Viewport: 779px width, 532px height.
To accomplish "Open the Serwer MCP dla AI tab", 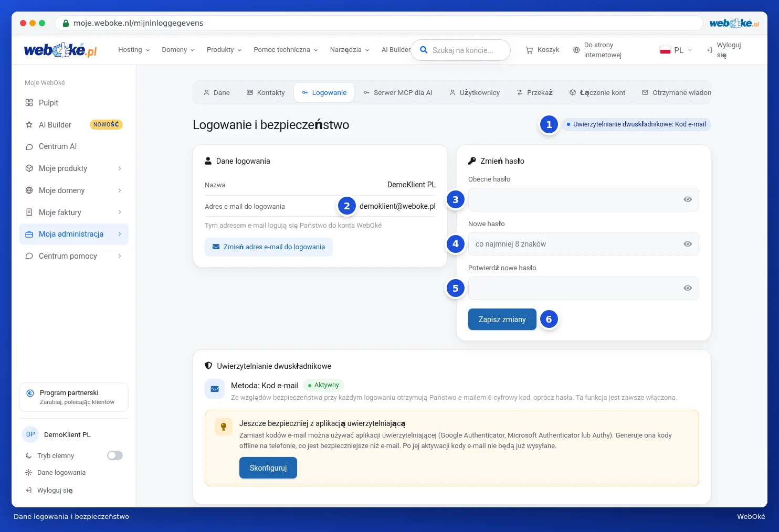I will pyautogui.click(x=398, y=92).
